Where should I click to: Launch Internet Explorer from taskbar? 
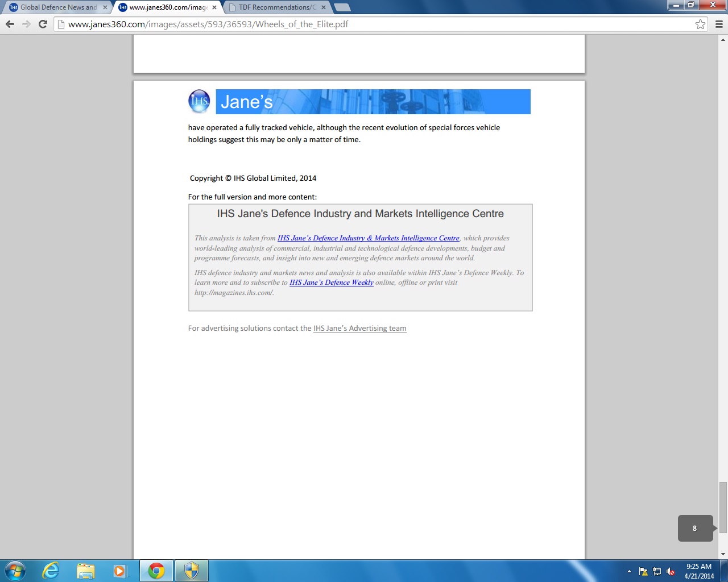coord(51,571)
